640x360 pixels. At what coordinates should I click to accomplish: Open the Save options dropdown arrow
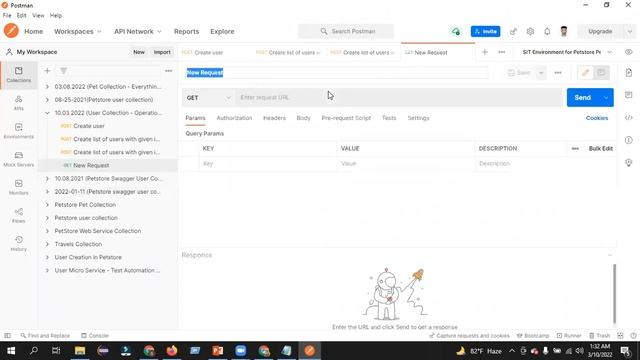click(541, 73)
